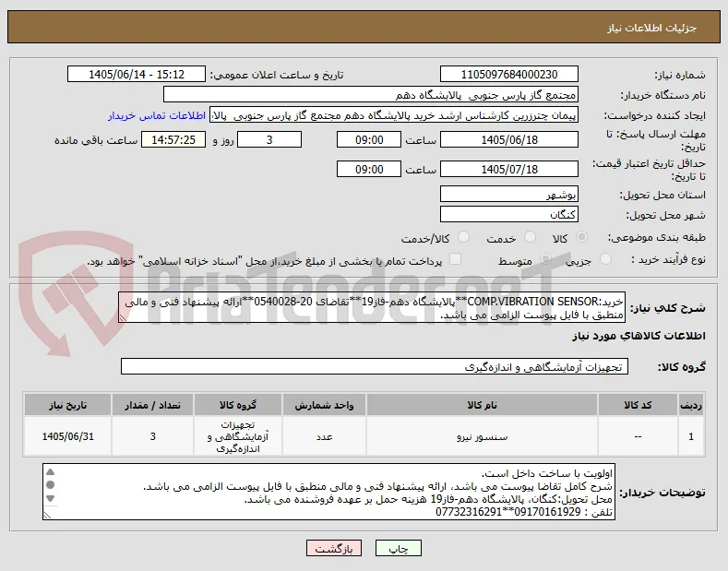Click the سنسور نیرو item name cell
This screenshot has height=571, width=728.
pyautogui.click(x=482, y=437)
